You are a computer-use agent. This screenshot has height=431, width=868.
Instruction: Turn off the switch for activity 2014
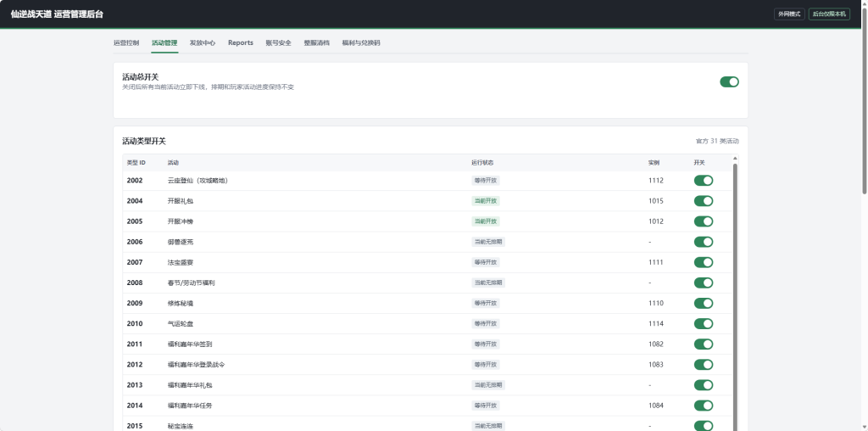point(704,406)
